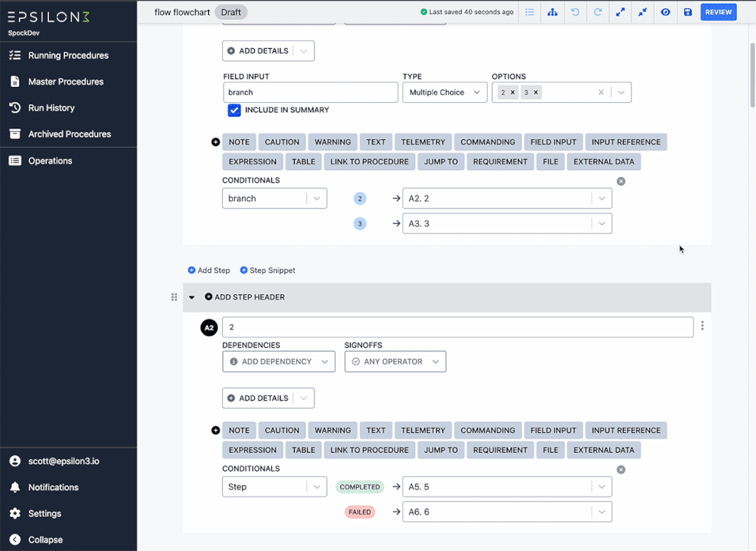Click the preview eye icon

click(x=665, y=11)
